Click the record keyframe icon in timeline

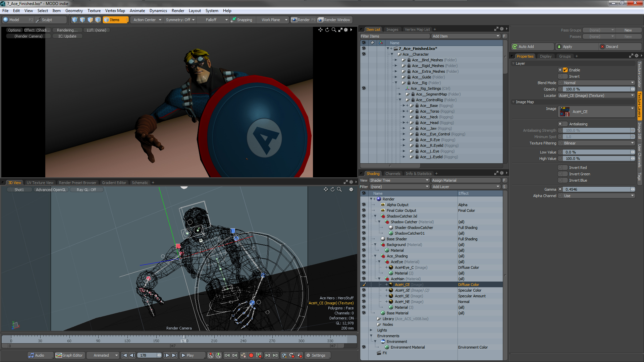(x=251, y=355)
